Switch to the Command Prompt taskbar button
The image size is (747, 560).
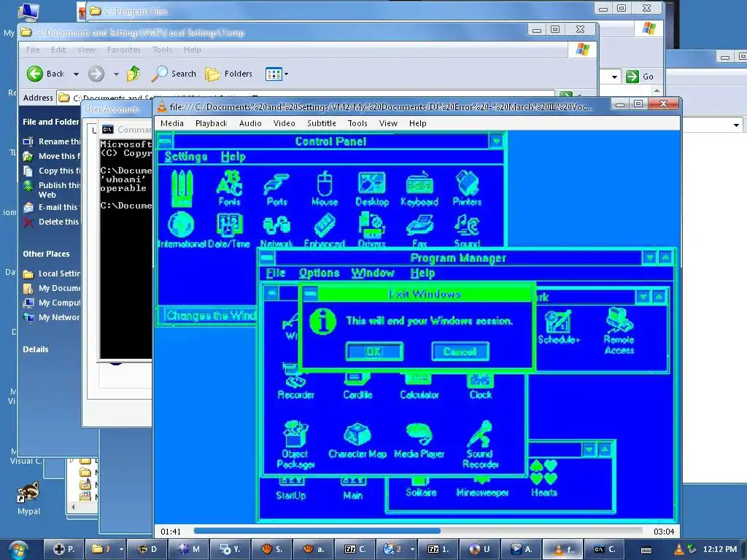click(x=605, y=549)
